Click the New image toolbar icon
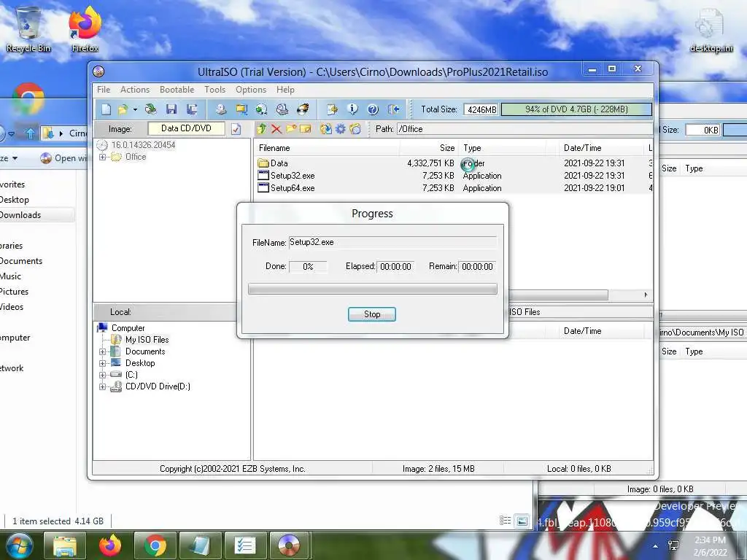 click(106, 109)
